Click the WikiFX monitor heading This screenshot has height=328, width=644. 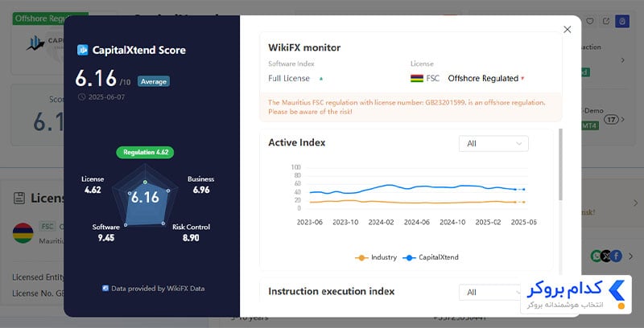304,47
